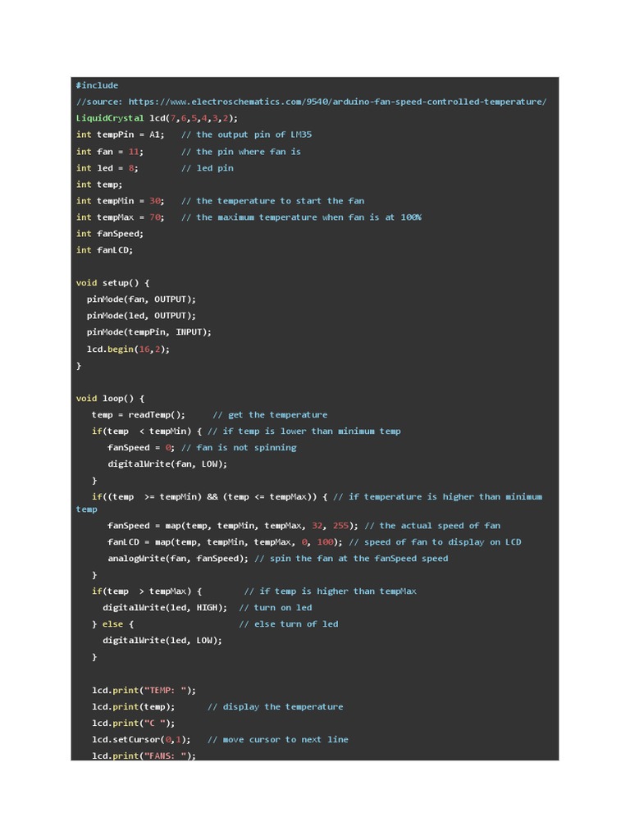Click the tempMin = 30 declaration
The image size is (630, 840).
click(121, 201)
